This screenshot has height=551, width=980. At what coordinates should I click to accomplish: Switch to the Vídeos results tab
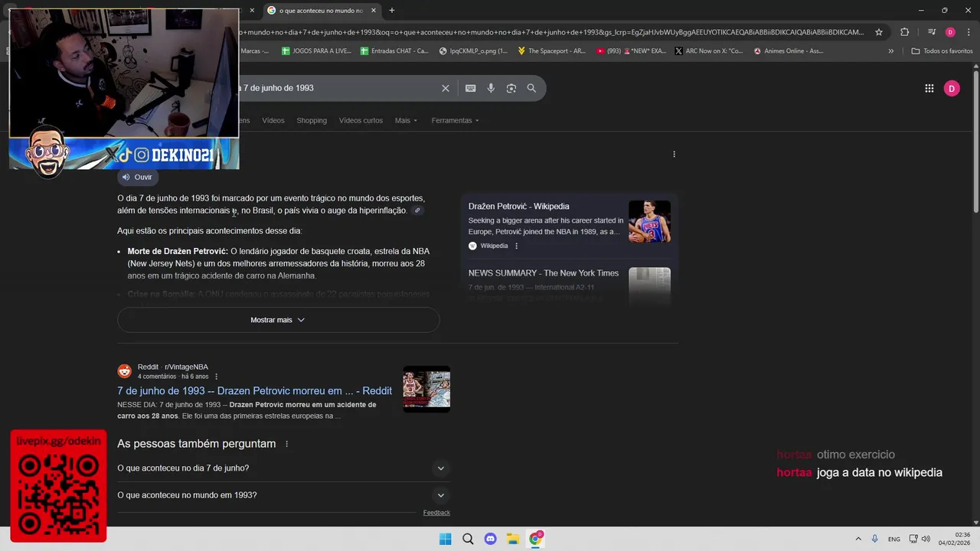[273, 120]
